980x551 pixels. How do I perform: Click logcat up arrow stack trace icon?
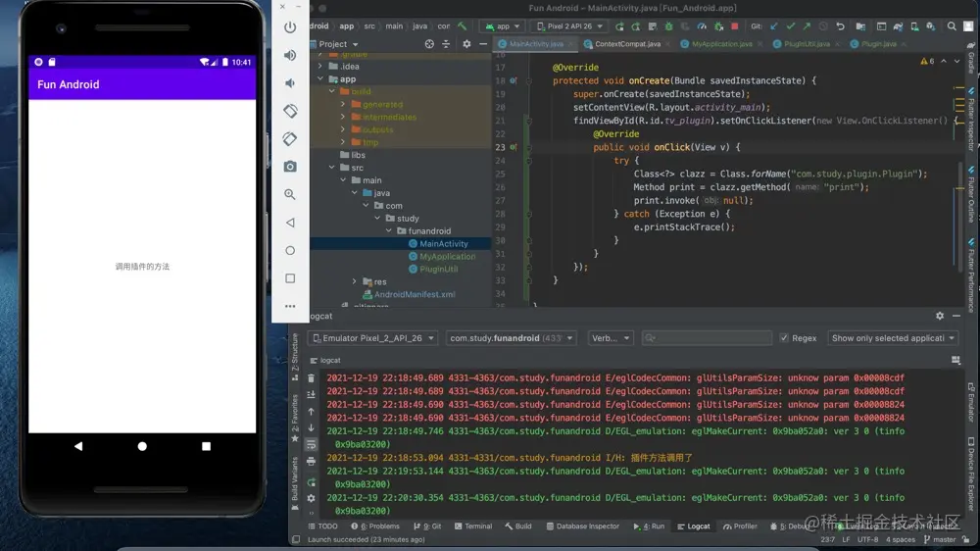(312, 412)
